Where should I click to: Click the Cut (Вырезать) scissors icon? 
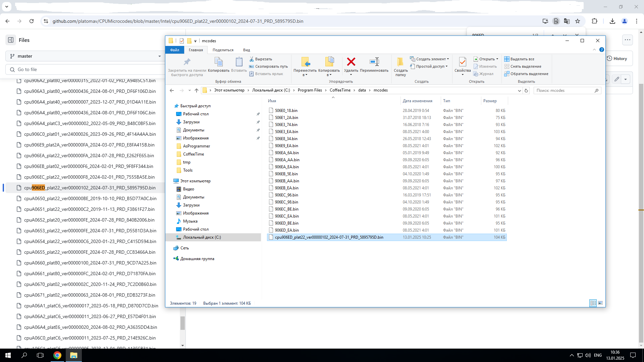pos(252,59)
